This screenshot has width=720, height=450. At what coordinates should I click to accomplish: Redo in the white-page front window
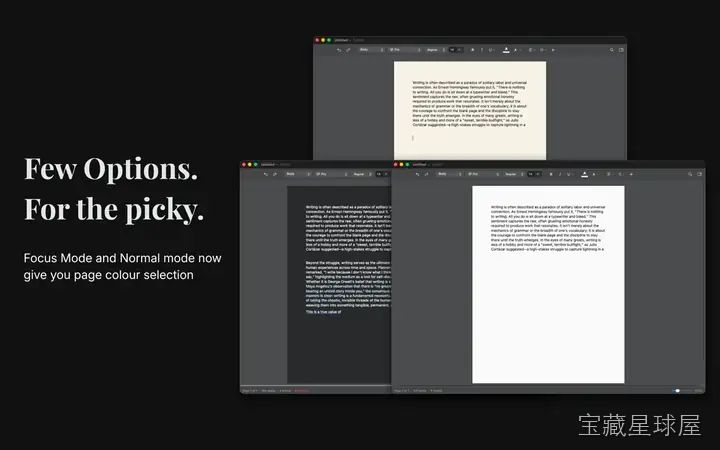(x=426, y=174)
